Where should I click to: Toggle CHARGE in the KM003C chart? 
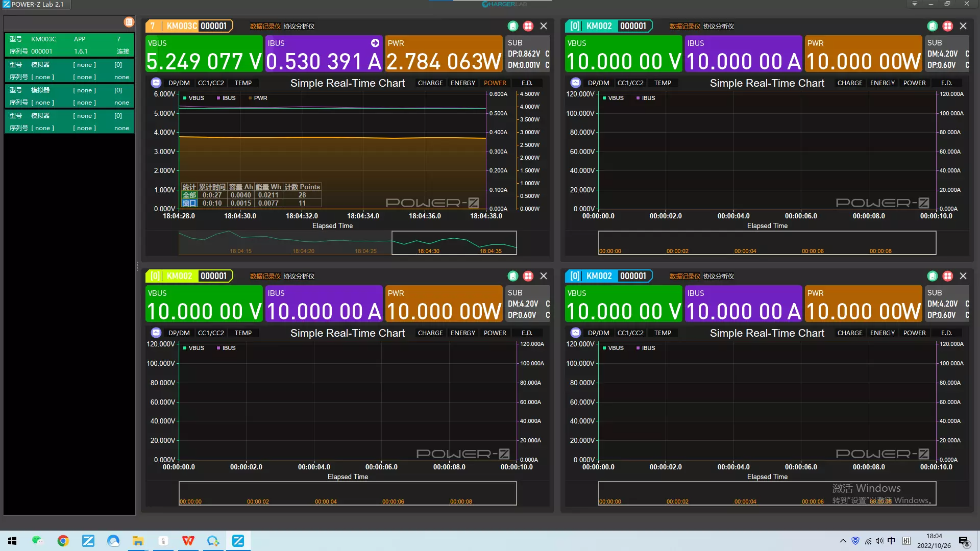(430, 83)
